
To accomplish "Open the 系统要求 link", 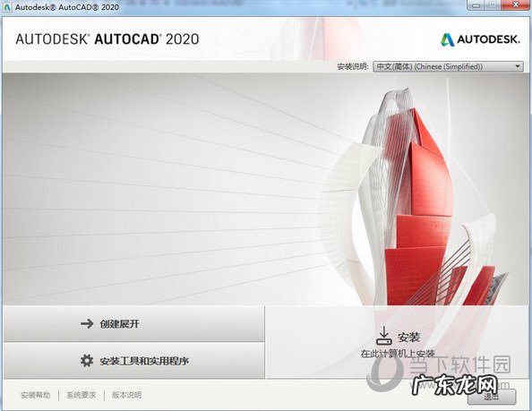I will [x=82, y=395].
